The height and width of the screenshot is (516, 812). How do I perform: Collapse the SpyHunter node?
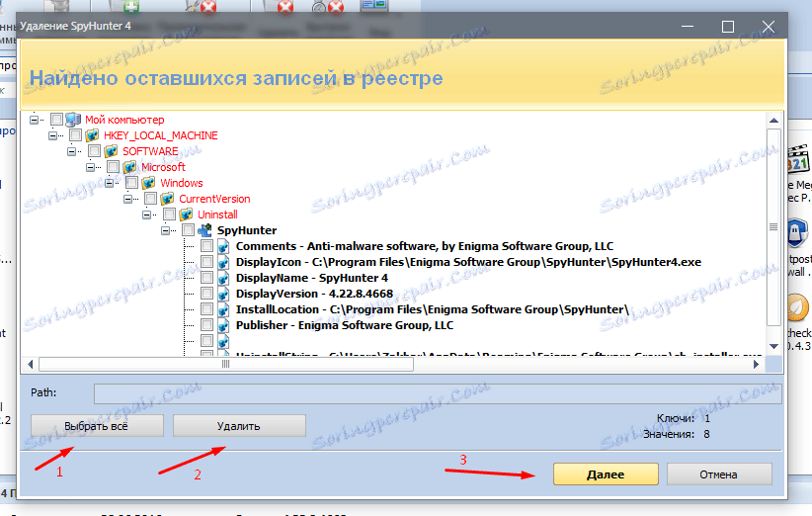[x=166, y=230]
